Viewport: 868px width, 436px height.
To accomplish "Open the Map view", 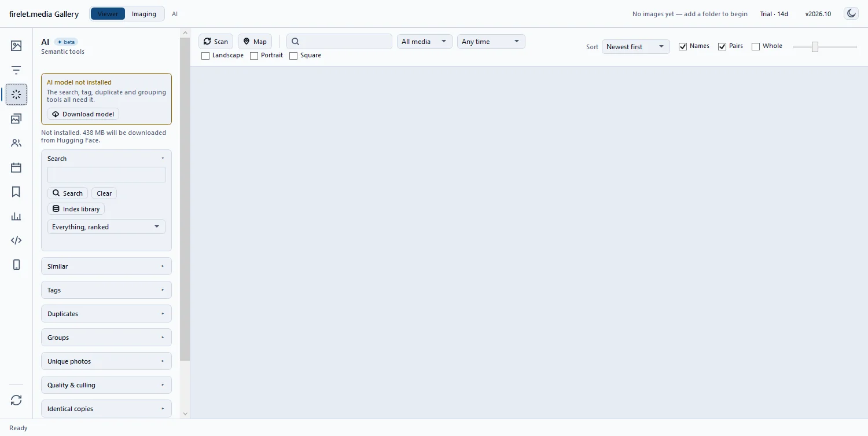I will tap(255, 42).
